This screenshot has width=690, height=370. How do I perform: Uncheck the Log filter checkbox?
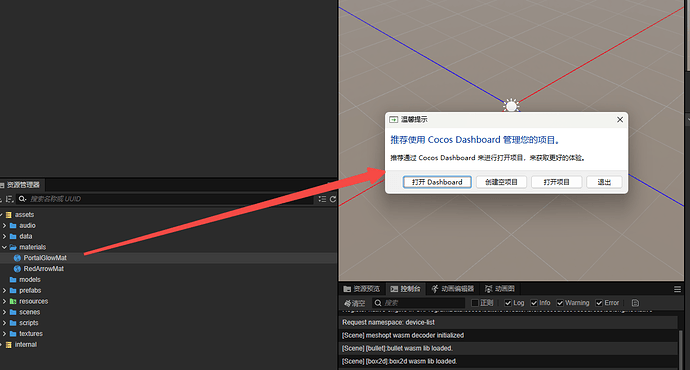(508, 303)
